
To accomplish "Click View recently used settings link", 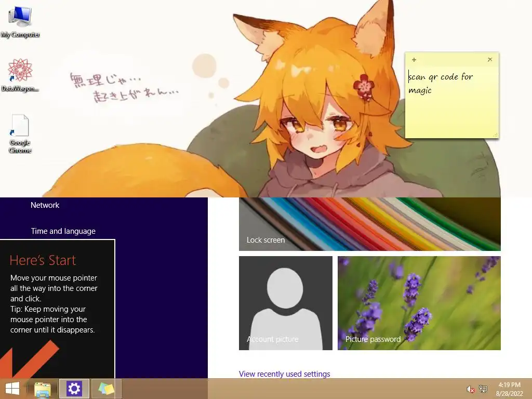I will point(284,374).
